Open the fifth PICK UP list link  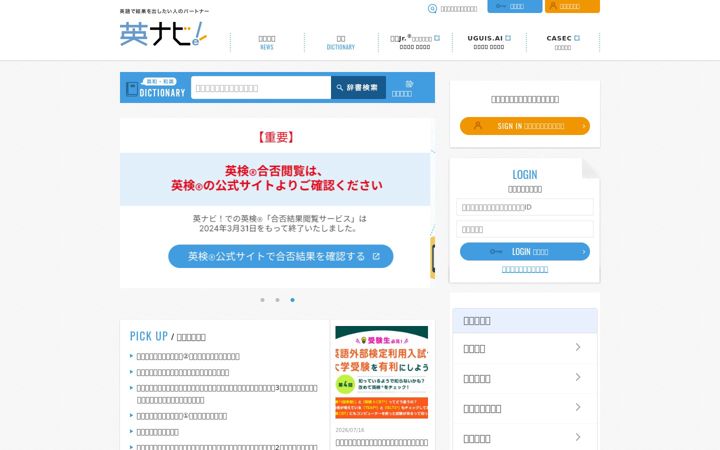[x=158, y=432]
